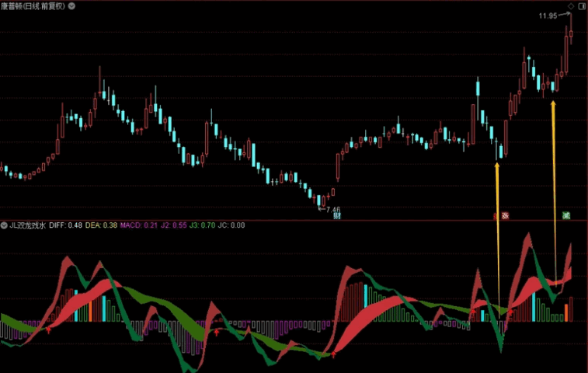Click the 7.46 low price label

coord(333,209)
